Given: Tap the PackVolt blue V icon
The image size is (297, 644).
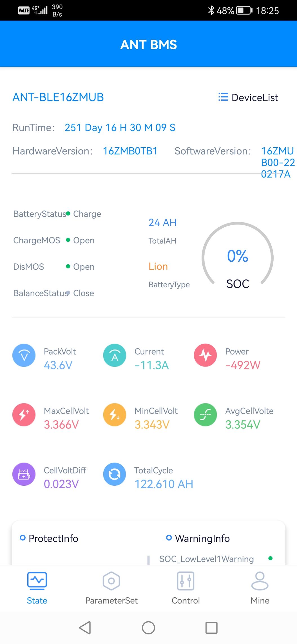Looking at the screenshot, I should 24,355.
